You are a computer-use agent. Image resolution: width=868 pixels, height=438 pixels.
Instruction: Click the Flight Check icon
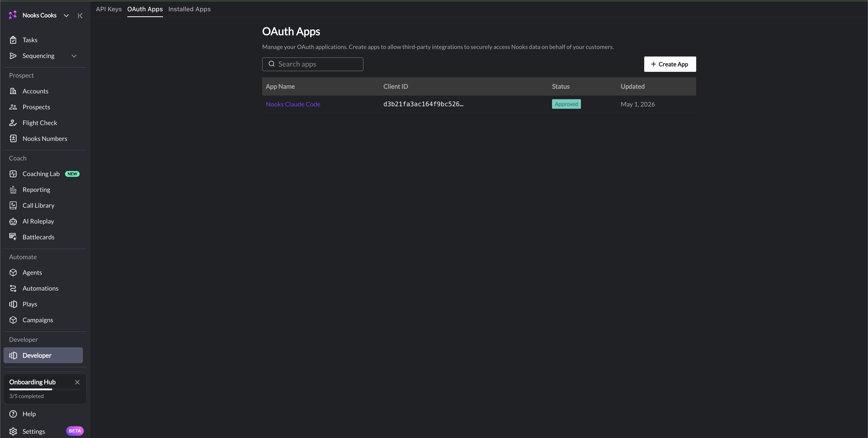[x=13, y=123]
